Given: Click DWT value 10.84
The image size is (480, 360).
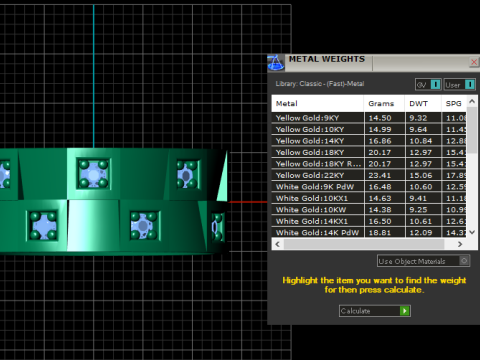Looking at the screenshot, I should (x=421, y=141).
